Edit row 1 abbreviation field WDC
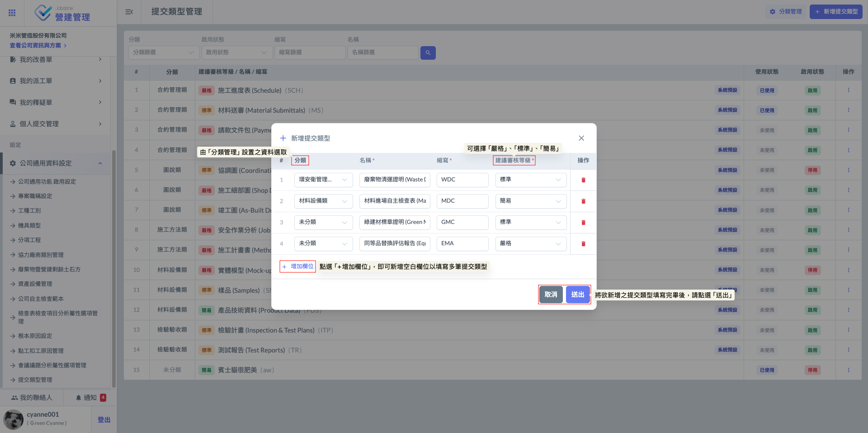Image resolution: width=868 pixels, height=433 pixels. pyautogui.click(x=462, y=180)
